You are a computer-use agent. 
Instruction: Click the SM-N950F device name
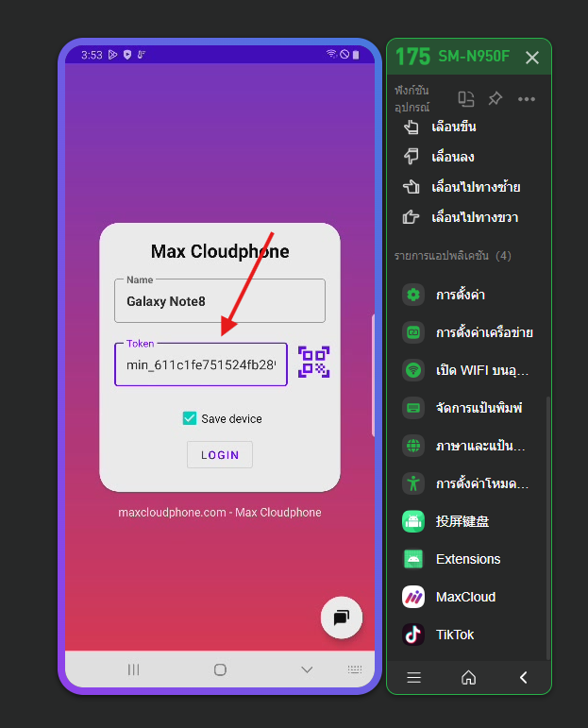[x=474, y=56]
